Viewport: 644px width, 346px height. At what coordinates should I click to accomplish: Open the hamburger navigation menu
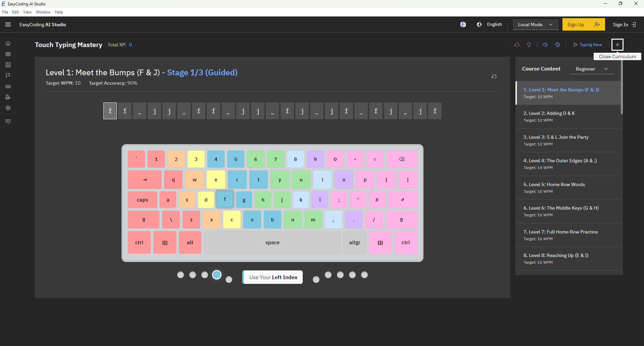click(8, 25)
